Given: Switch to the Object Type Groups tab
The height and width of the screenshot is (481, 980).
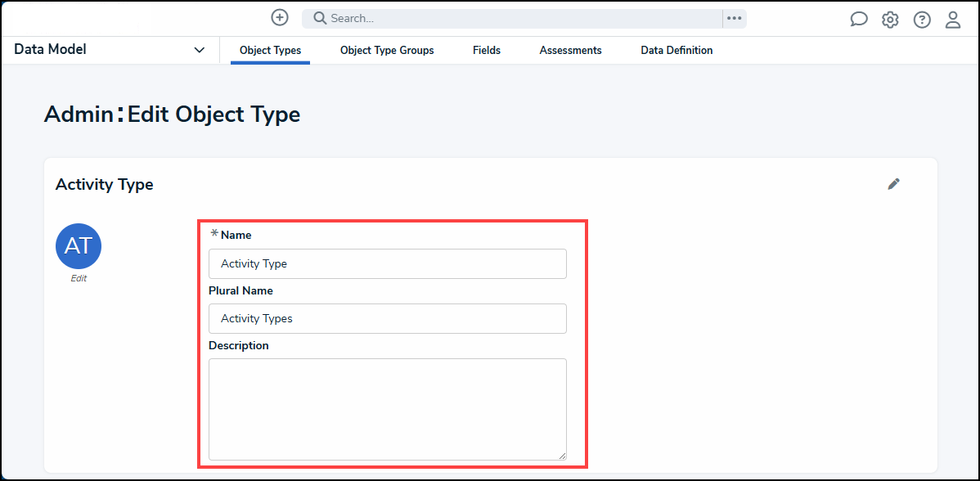Looking at the screenshot, I should point(386,50).
